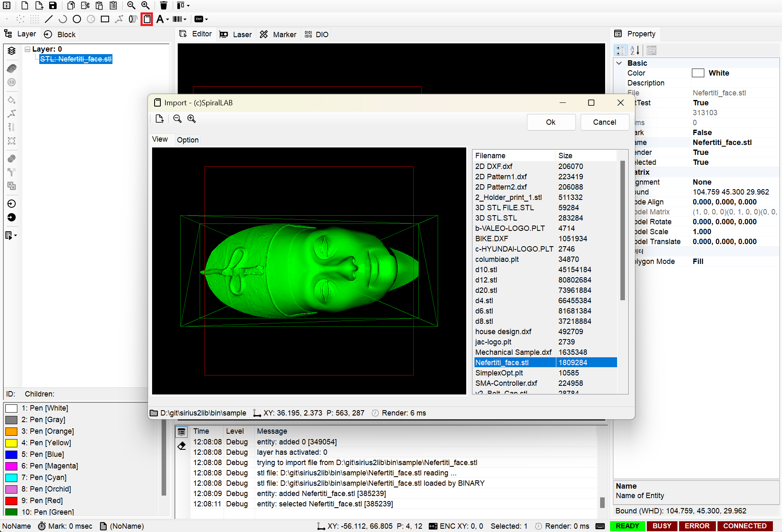Collapse the Basic property group
This screenshot has width=782, height=532.
619,63
